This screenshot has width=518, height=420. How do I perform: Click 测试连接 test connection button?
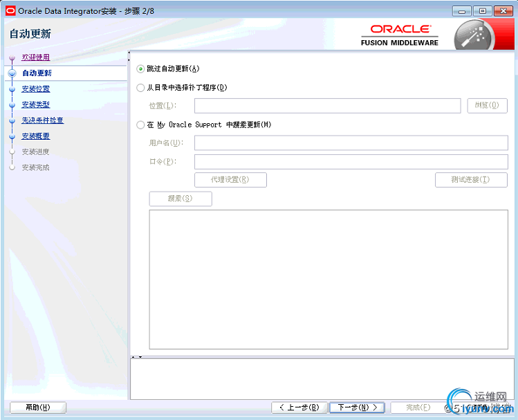(471, 180)
